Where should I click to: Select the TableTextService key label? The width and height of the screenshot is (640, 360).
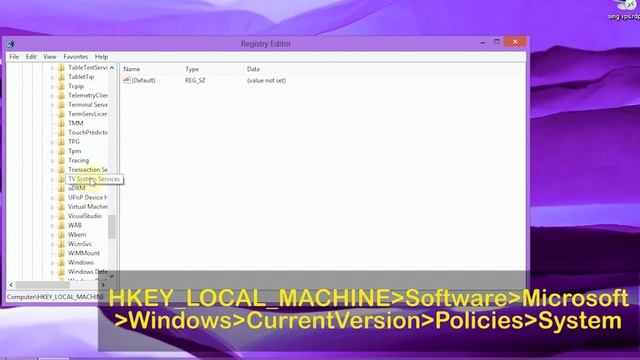pyautogui.click(x=87, y=67)
